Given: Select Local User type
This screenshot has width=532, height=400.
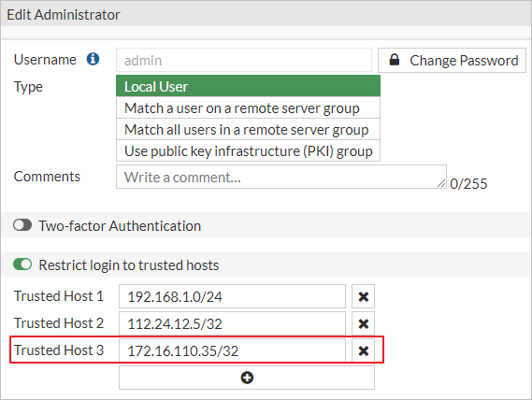Looking at the screenshot, I should coord(248,86).
